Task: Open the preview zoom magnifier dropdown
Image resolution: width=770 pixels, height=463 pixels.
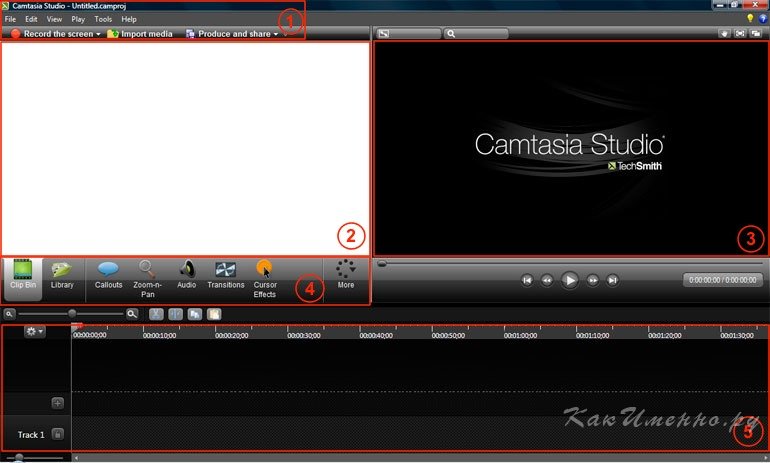Action: (476, 34)
